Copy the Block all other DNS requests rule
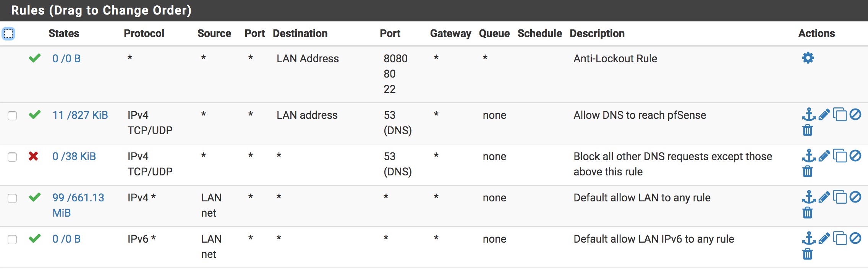The image size is (868, 269). (839, 156)
